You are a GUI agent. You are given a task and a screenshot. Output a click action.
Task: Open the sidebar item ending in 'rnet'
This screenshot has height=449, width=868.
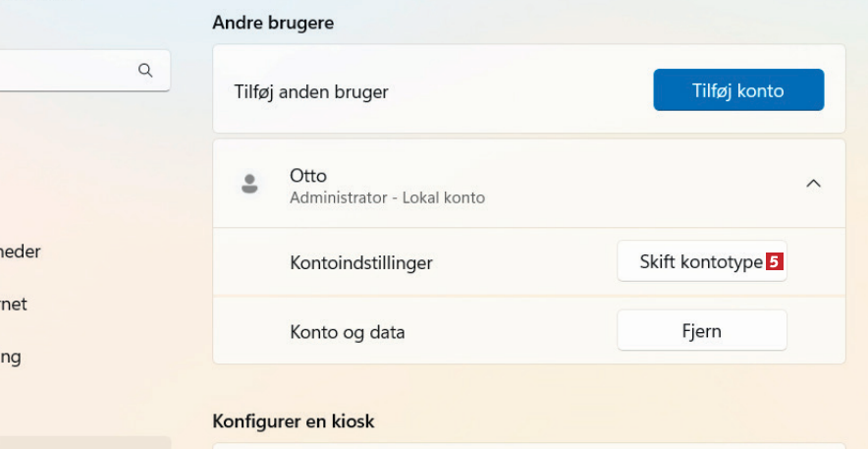pyautogui.click(x=14, y=305)
